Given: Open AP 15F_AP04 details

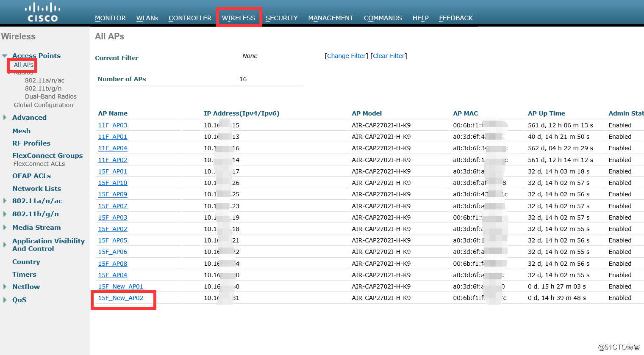Looking at the screenshot, I should coord(113,275).
